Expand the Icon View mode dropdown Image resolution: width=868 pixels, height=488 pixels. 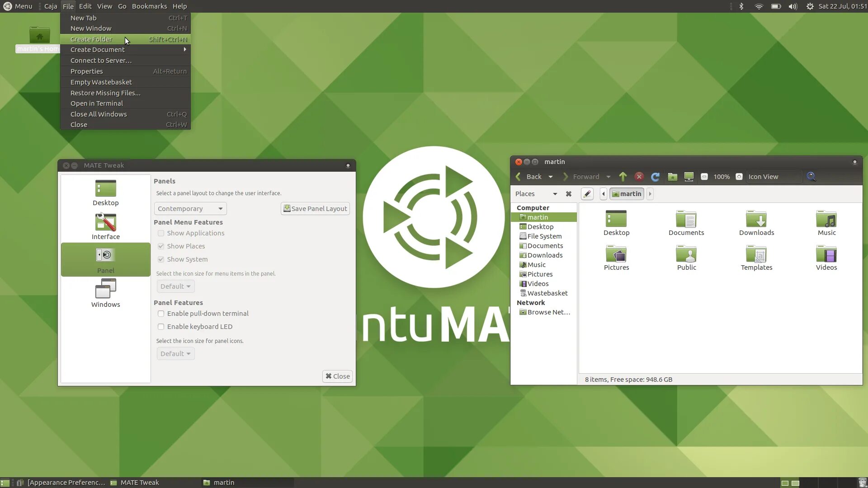[x=773, y=177]
